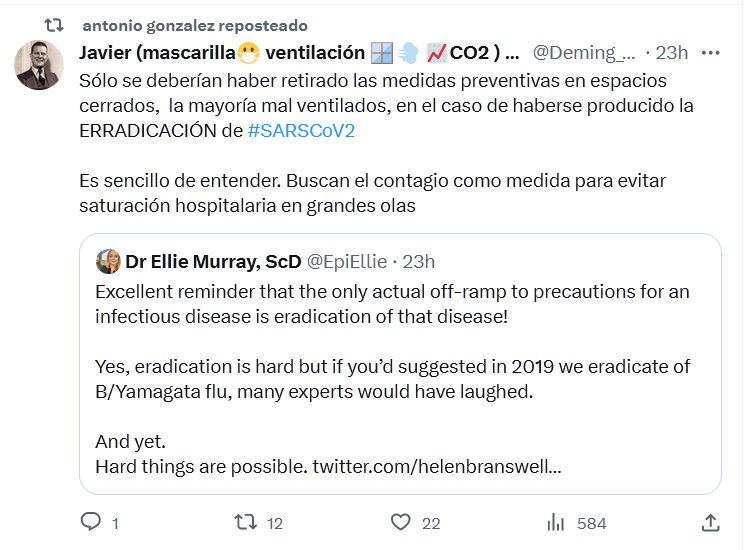
Task: Click 'antonio gonzalez reposteado' label
Action: coord(194,25)
